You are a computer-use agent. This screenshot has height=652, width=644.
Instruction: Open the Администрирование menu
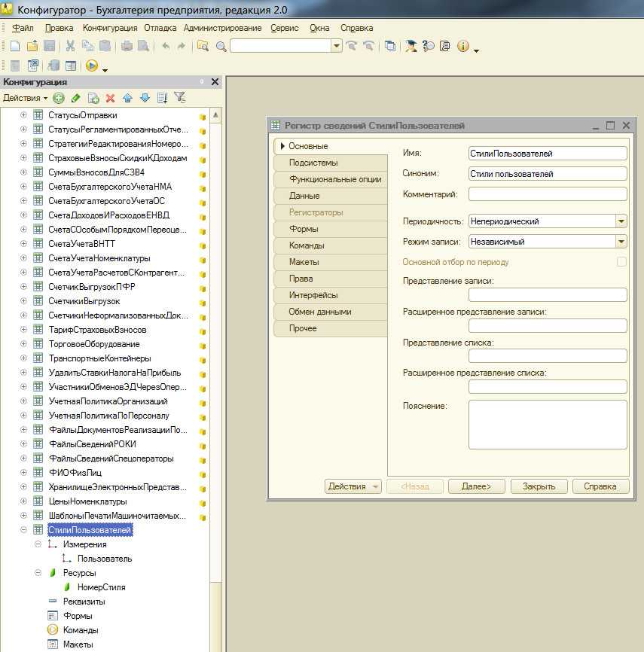(222, 28)
